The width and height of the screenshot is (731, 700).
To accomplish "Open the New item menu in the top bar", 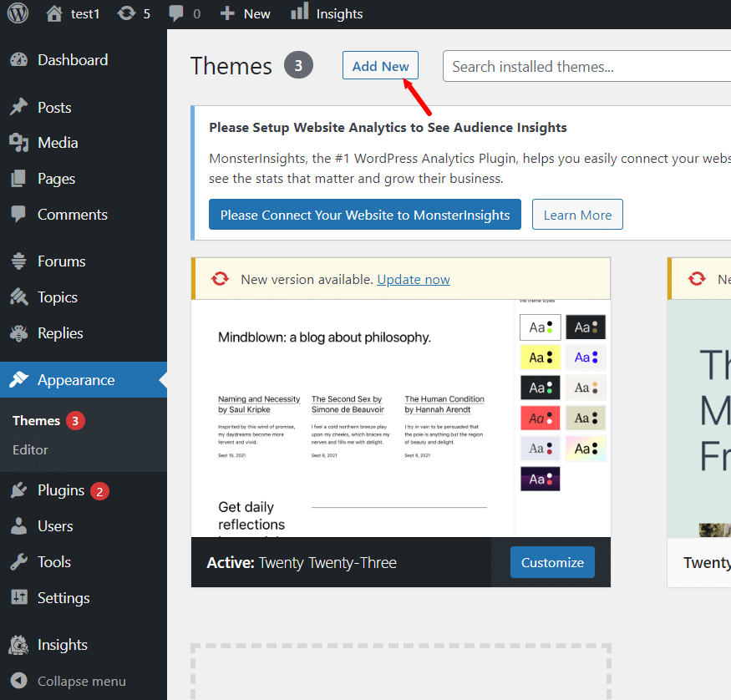I will coord(245,13).
